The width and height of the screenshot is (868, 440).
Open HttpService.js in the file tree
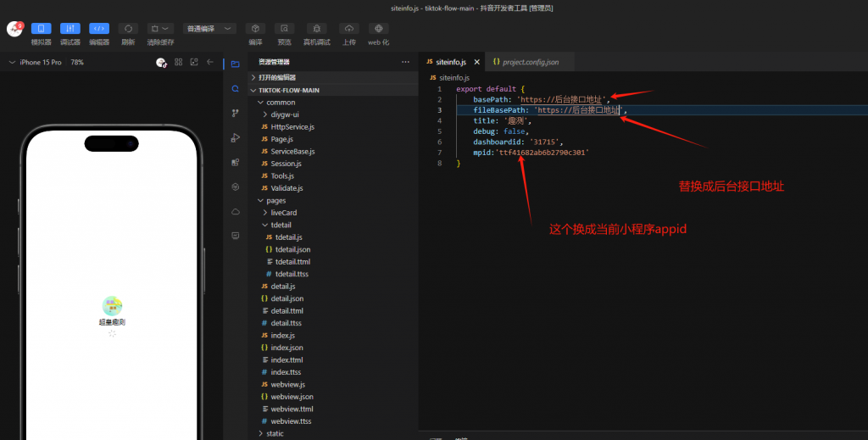[x=292, y=126]
